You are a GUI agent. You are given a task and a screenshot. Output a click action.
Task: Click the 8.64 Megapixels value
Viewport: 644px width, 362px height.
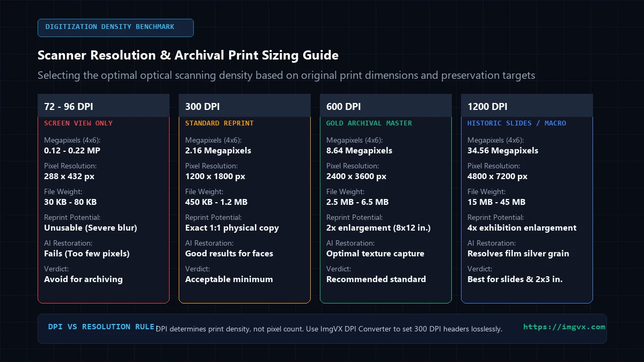pyautogui.click(x=359, y=151)
